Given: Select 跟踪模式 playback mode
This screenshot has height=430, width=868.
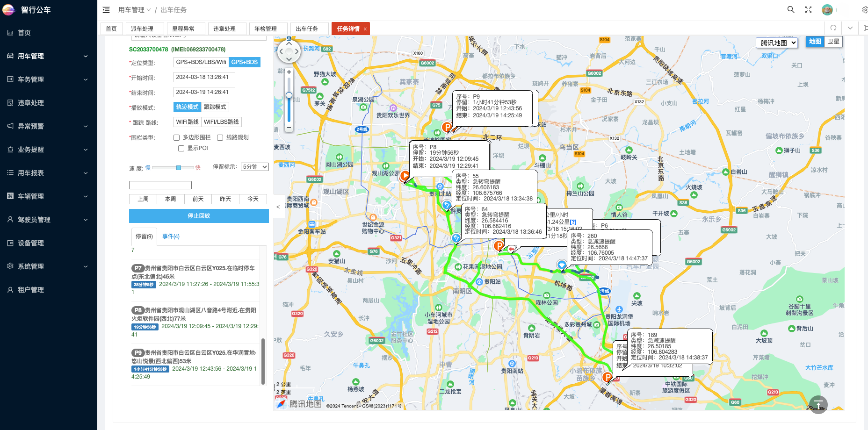Looking at the screenshot, I should point(215,107).
